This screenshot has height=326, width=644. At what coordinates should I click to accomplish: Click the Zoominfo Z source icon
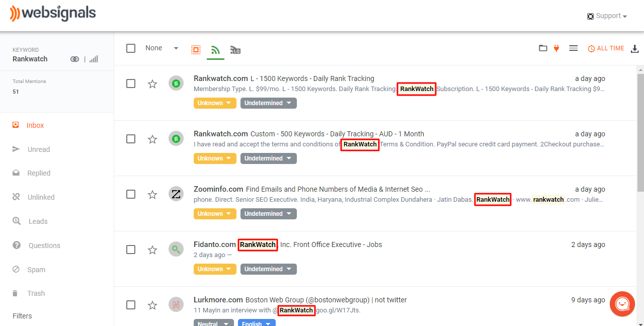pyautogui.click(x=176, y=194)
